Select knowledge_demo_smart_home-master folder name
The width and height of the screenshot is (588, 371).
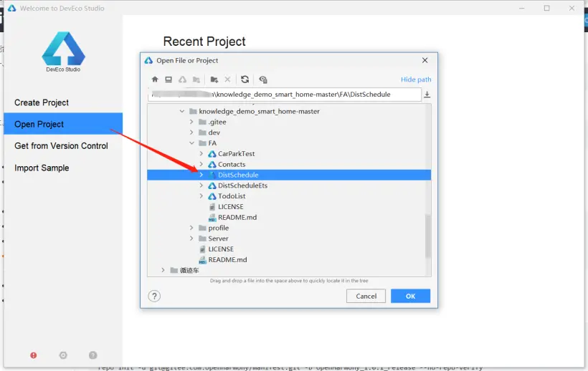click(259, 111)
